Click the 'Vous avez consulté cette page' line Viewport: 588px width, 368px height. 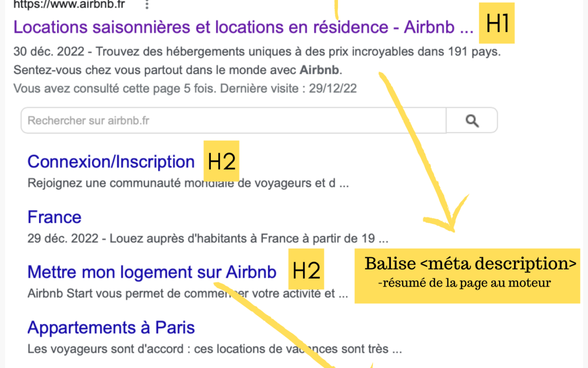185,88
